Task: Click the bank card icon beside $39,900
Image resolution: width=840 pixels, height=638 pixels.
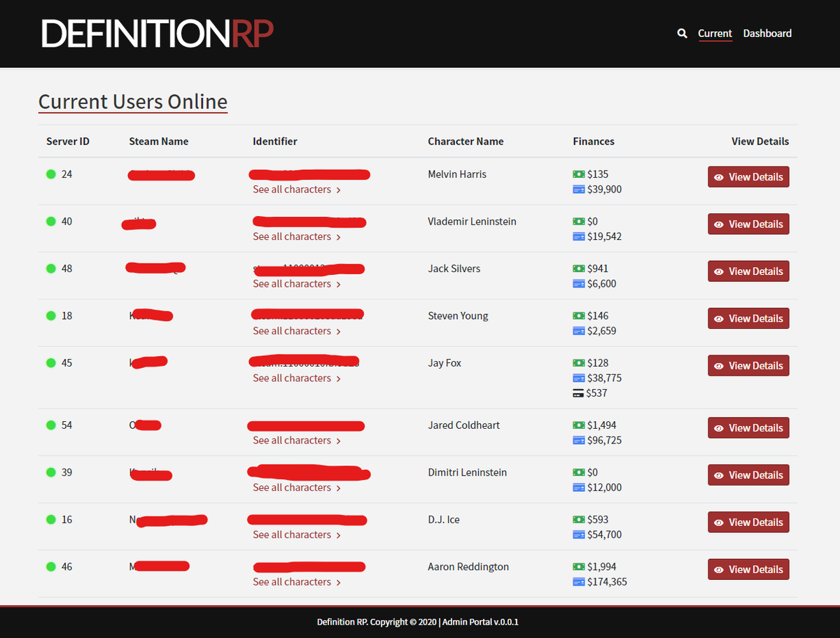Action: click(x=579, y=190)
